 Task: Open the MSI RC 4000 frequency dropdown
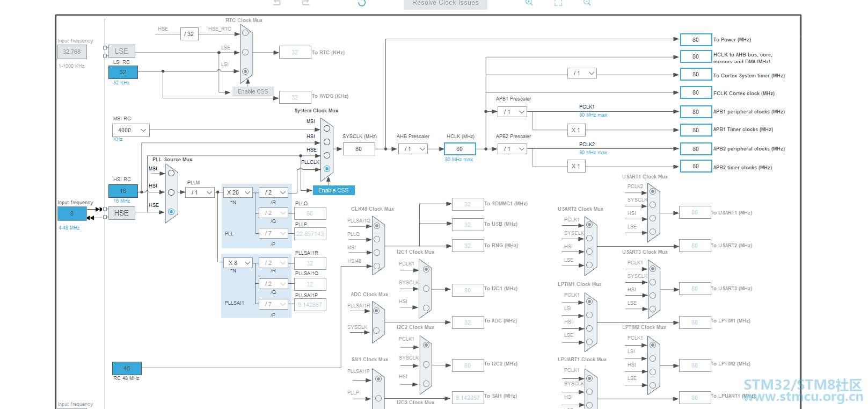tap(131, 130)
